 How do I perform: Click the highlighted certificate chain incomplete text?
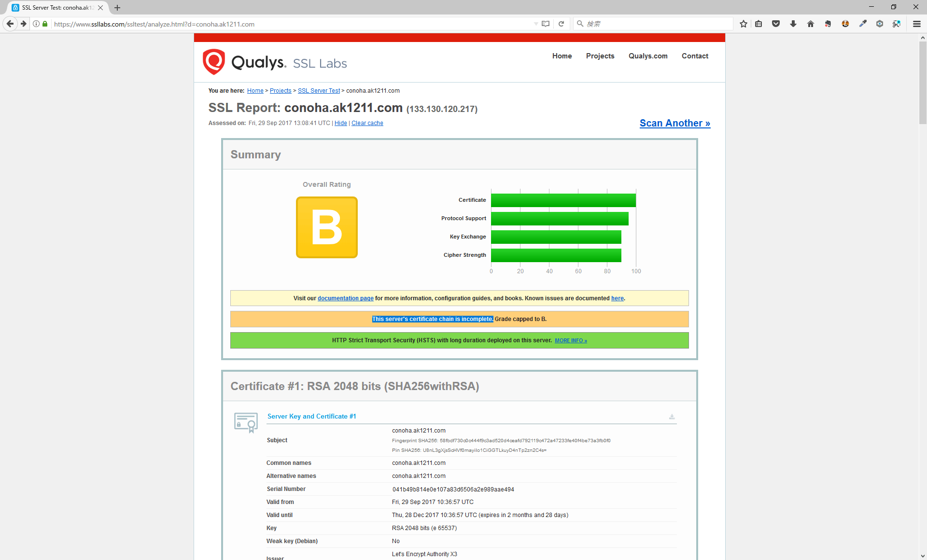(433, 319)
